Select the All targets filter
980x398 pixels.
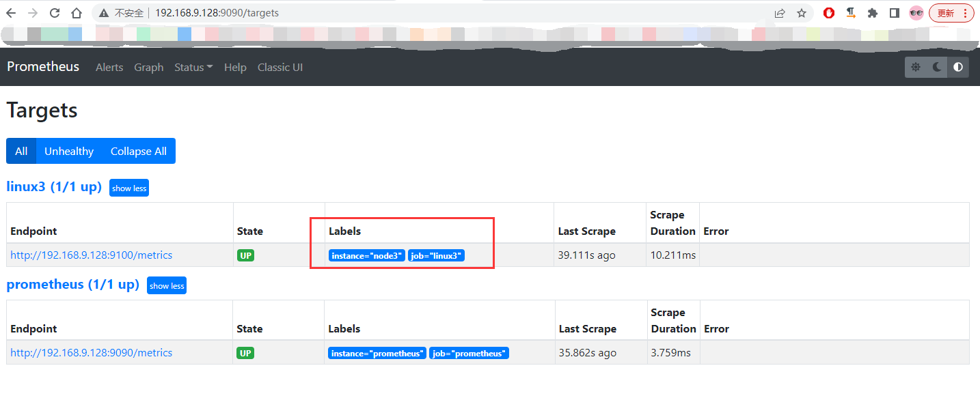(21, 151)
